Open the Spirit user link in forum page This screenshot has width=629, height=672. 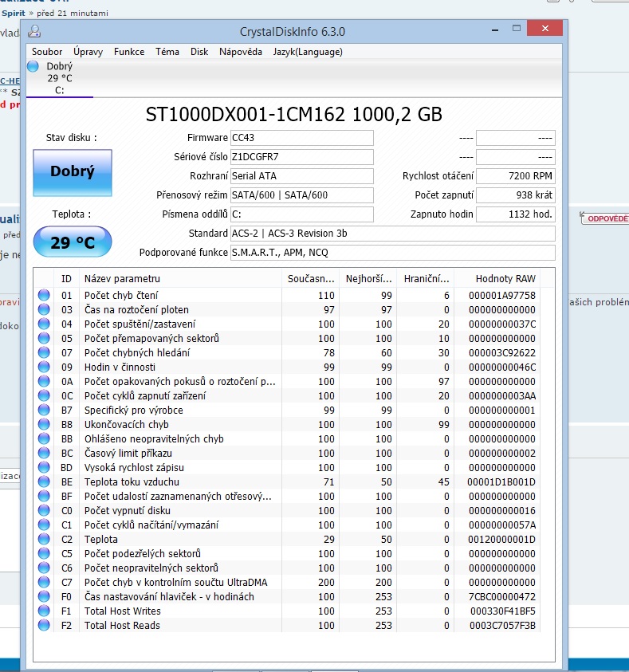tap(14, 14)
